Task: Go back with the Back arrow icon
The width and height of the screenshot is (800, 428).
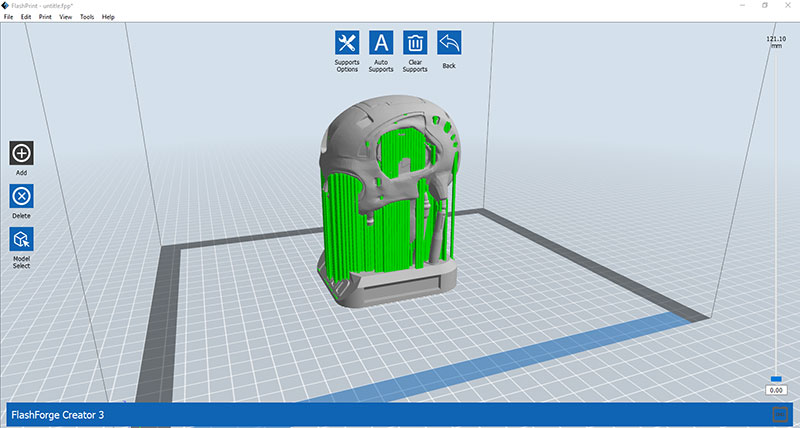Action: coord(449,42)
